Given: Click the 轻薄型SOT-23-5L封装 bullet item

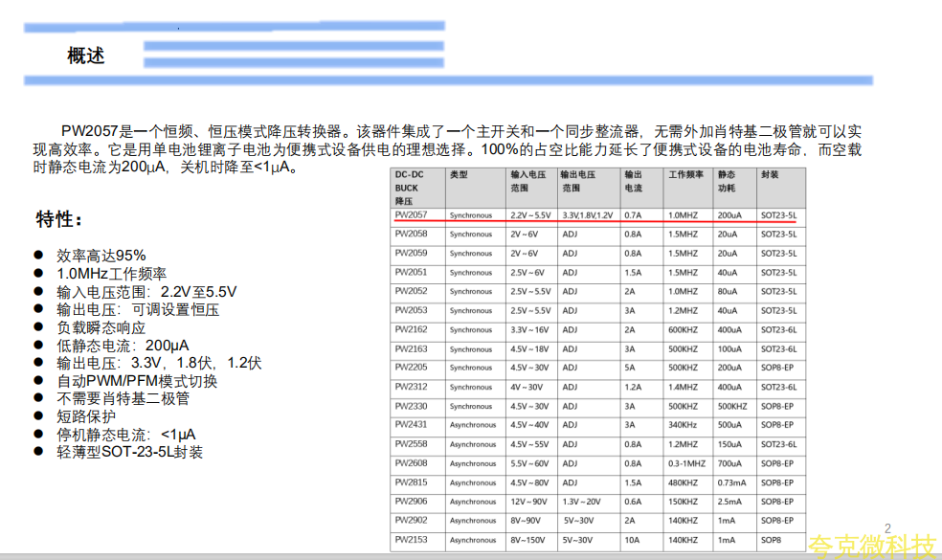Looking at the screenshot, I should point(129,452).
